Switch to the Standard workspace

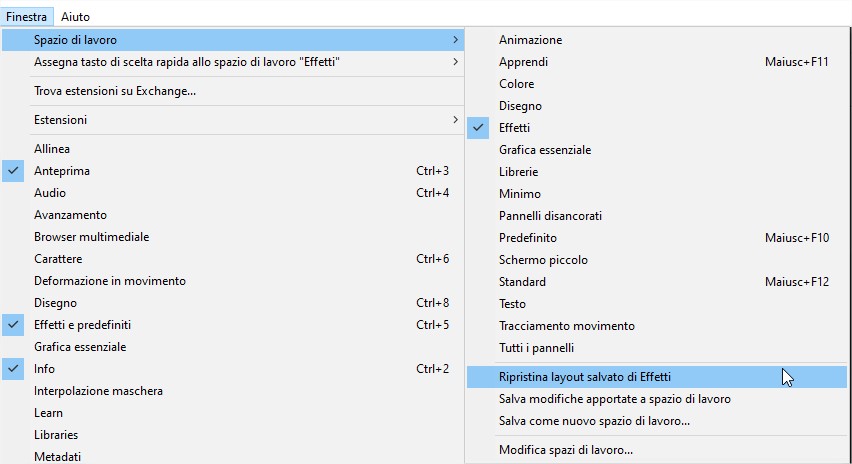click(522, 282)
